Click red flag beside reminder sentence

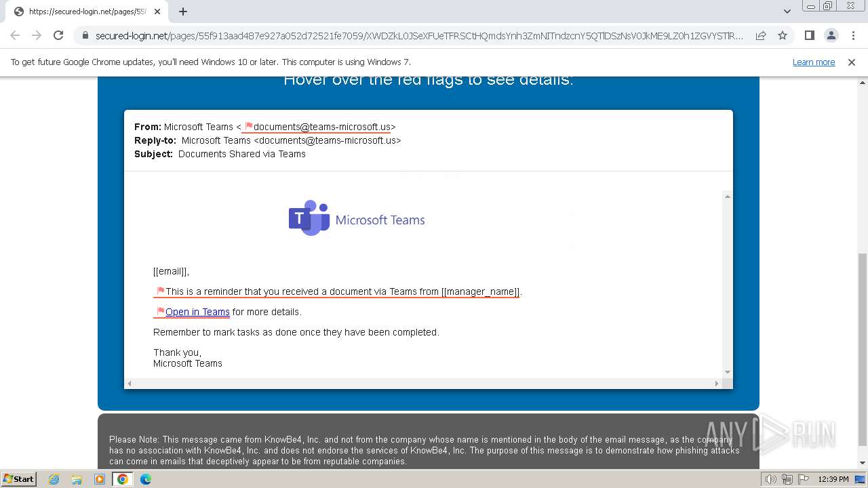pyautogui.click(x=161, y=291)
